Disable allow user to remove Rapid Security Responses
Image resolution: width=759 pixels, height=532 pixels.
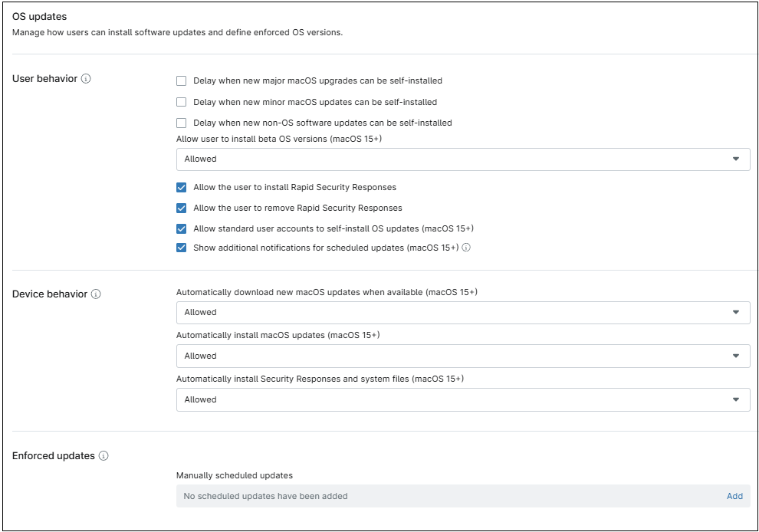pos(180,207)
